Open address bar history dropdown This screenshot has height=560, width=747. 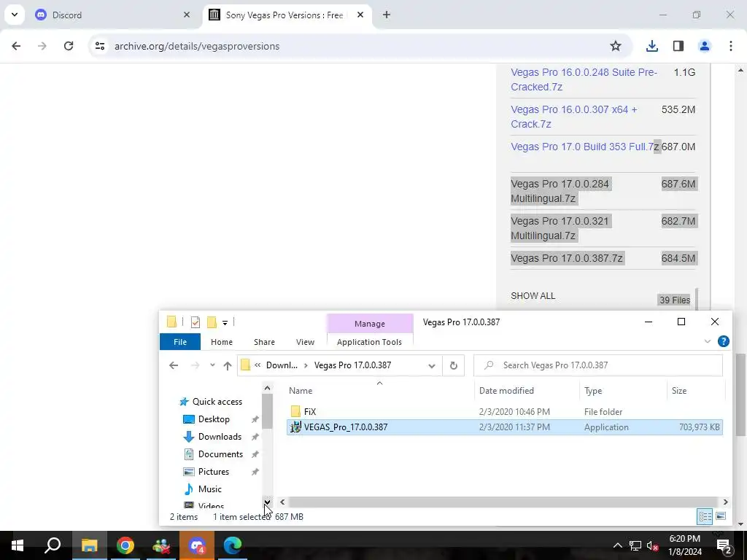(432, 366)
